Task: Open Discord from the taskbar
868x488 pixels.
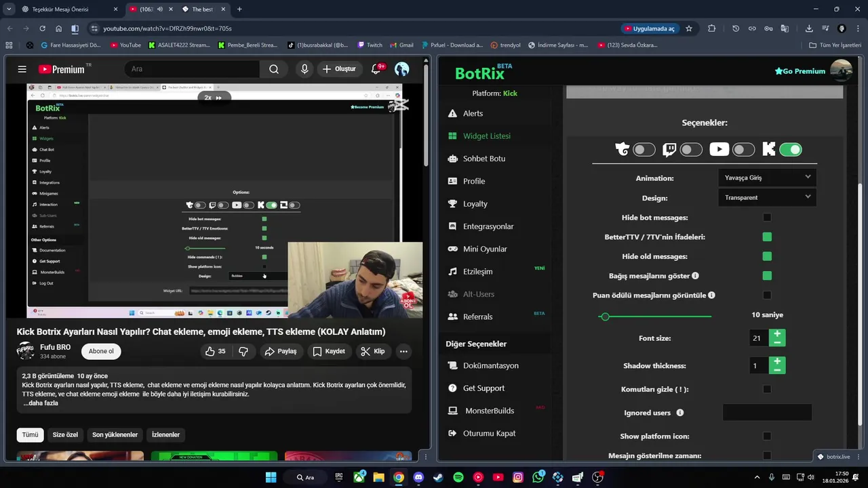Action: coord(418,477)
